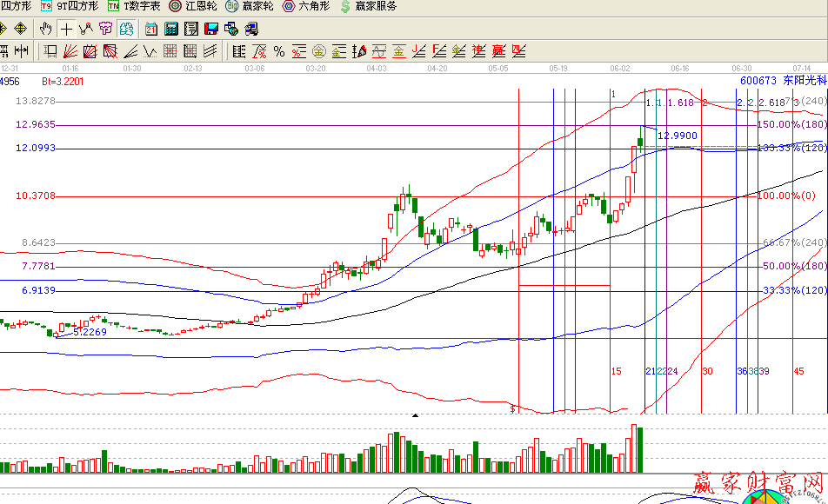Click the black percent sign tool
Viewport: 828px width, 504px height.
tap(279, 51)
